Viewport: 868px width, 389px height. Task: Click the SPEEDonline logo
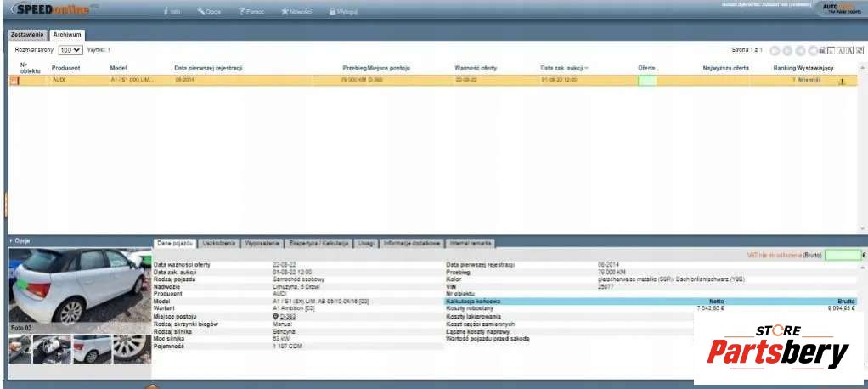pos(53,9)
